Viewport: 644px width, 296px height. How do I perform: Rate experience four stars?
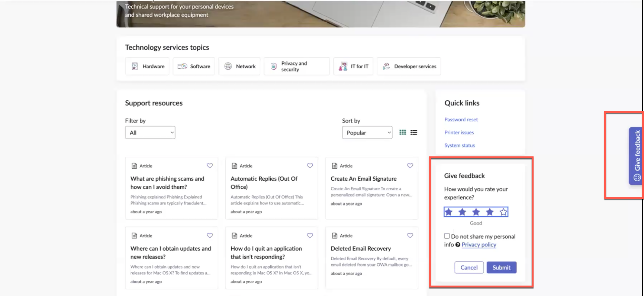490,212
